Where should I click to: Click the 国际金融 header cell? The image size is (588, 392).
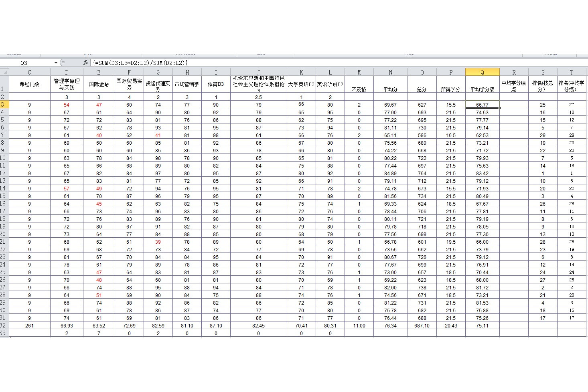pyautogui.click(x=99, y=84)
